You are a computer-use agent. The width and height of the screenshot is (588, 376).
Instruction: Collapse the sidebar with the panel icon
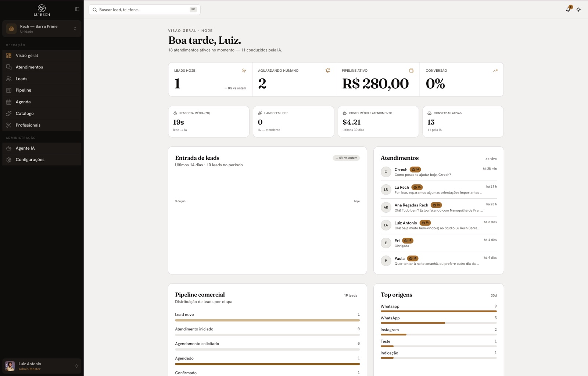[77, 9]
